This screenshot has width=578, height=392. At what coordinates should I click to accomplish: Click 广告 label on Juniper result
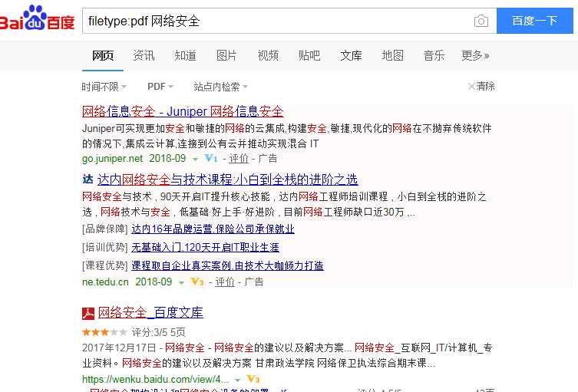(x=268, y=159)
